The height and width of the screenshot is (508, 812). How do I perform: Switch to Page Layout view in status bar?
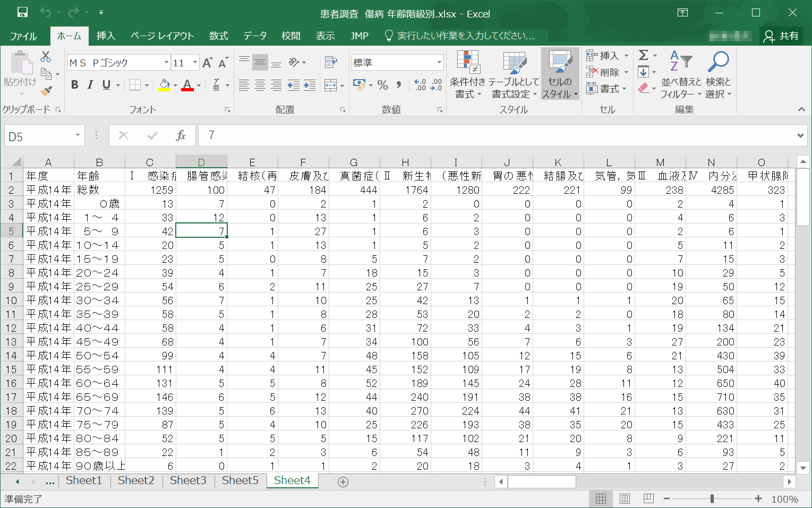coord(625,499)
